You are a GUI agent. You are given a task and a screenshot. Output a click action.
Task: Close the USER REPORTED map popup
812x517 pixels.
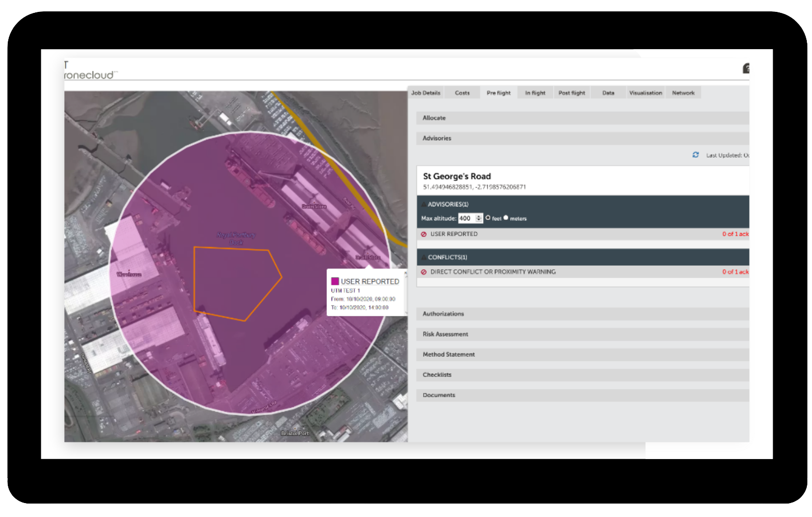click(x=405, y=274)
